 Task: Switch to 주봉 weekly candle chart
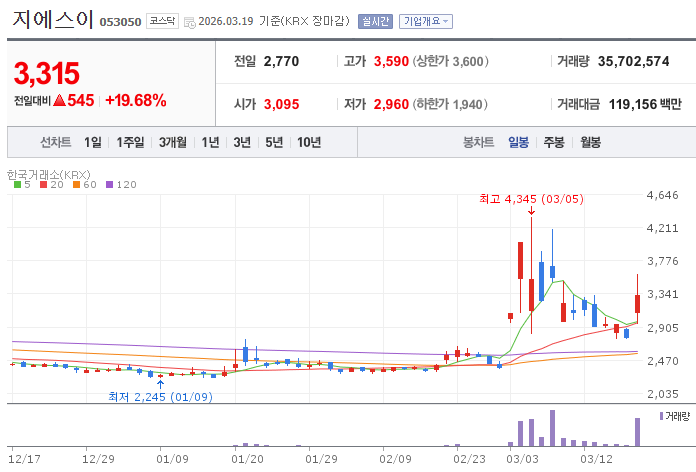coord(554,142)
